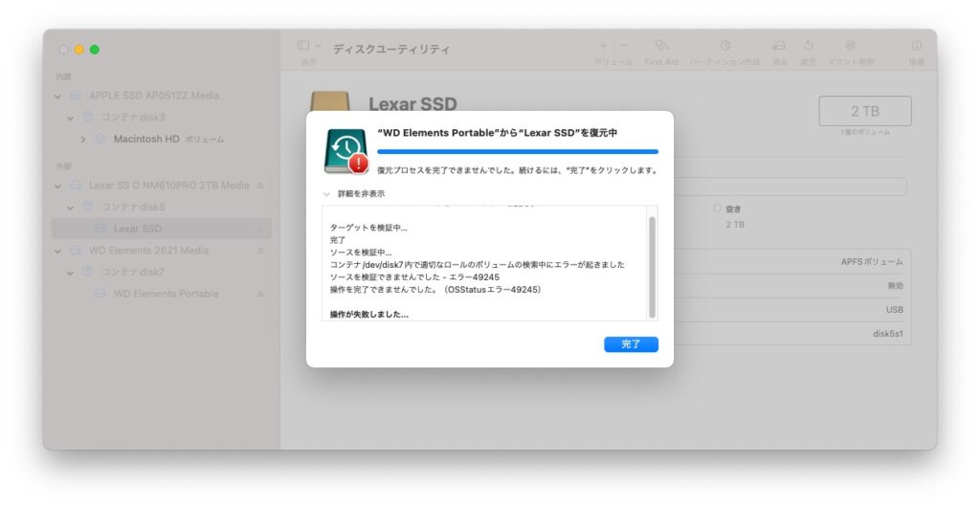Click the remove volume minus icon
This screenshot has height=507, width=980.
pyautogui.click(x=624, y=46)
